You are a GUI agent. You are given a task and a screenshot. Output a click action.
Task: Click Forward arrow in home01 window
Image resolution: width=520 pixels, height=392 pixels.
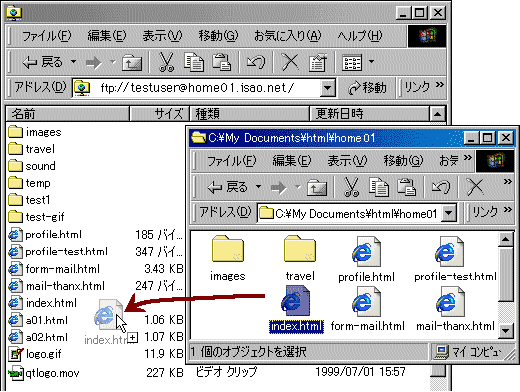click(x=279, y=187)
